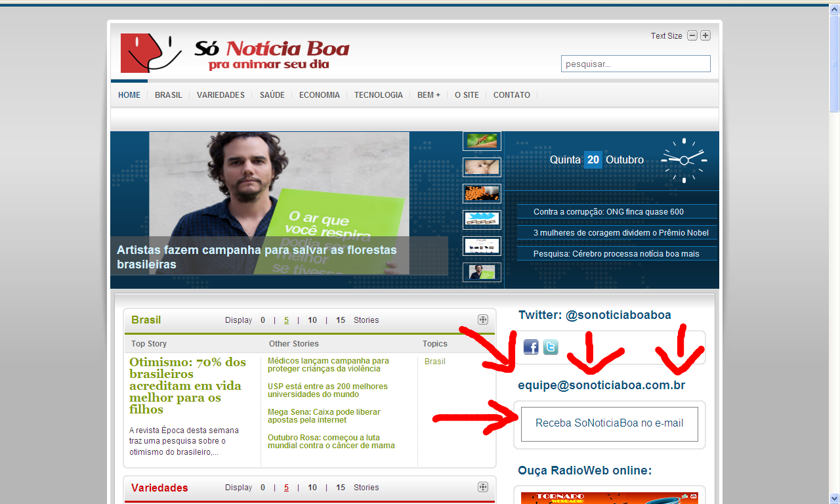Share the site via the Facebook icon

click(x=530, y=347)
